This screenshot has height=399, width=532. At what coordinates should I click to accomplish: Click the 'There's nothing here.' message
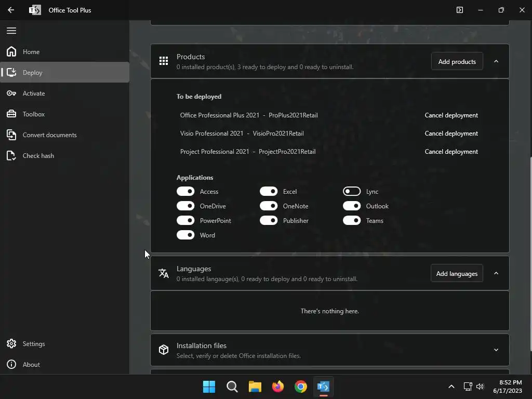click(329, 311)
